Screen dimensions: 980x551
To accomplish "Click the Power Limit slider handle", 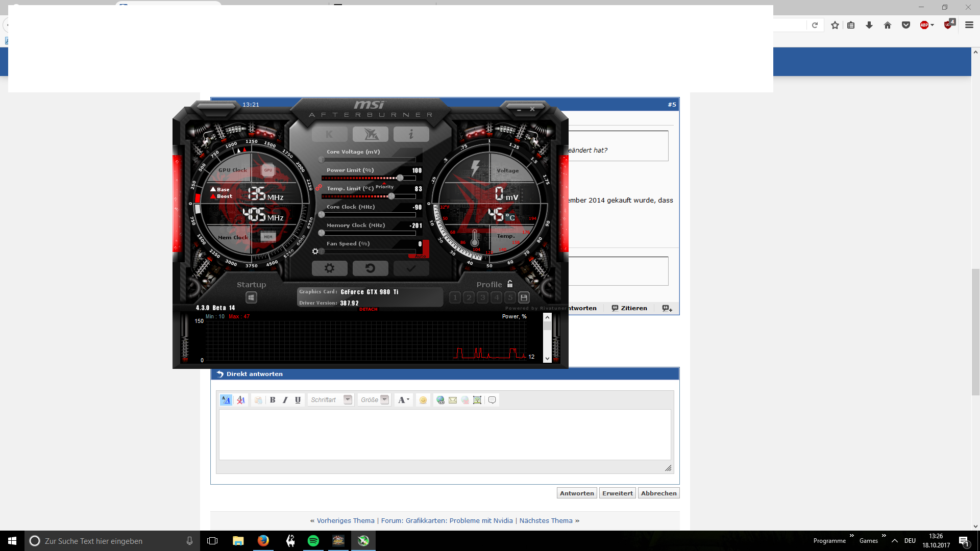I will pos(400,178).
